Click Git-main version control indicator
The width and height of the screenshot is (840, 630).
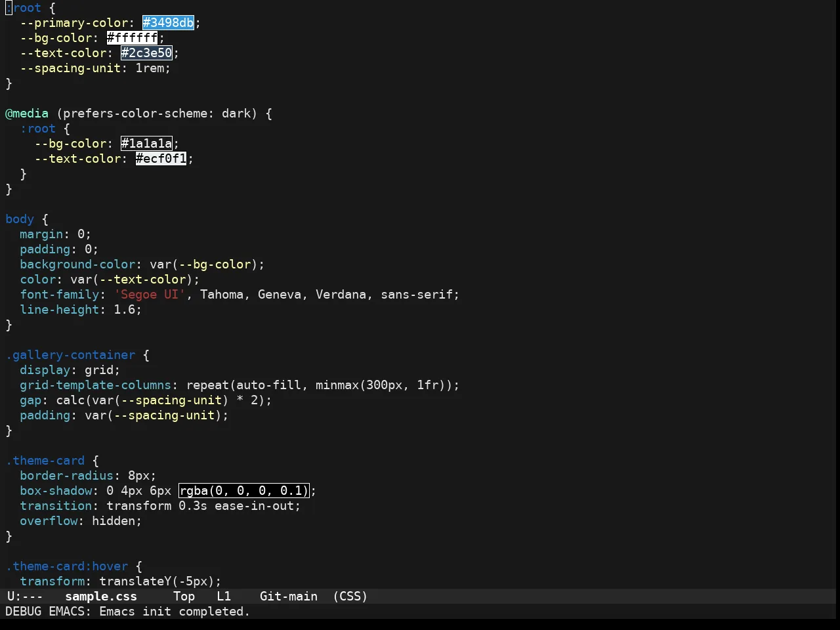[x=289, y=597]
